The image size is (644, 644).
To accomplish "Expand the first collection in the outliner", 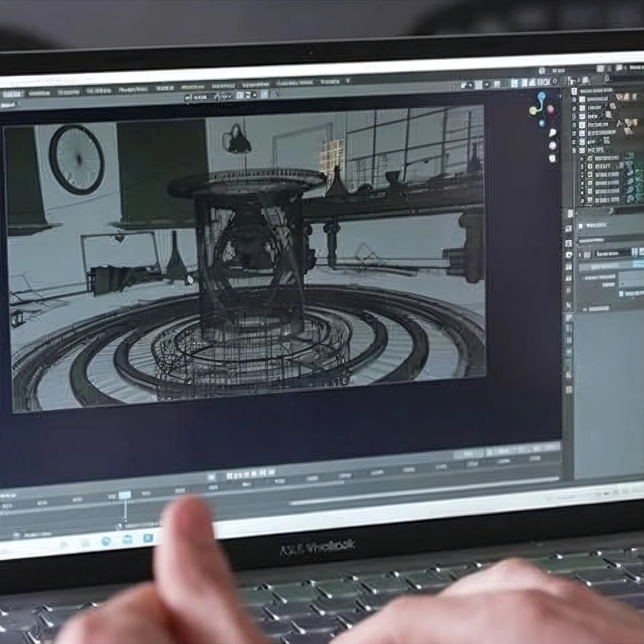I will pos(574,99).
